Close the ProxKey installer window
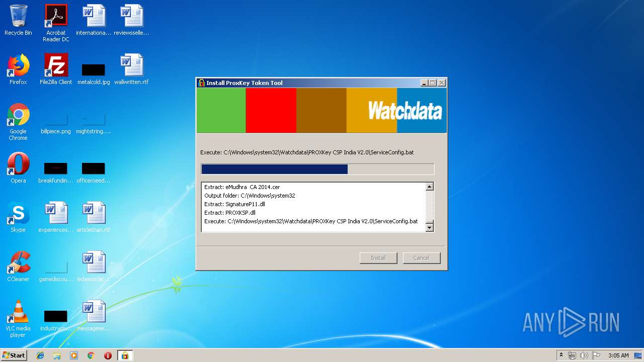Image resolution: width=644 pixels, height=362 pixels. click(x=442, y=83)
